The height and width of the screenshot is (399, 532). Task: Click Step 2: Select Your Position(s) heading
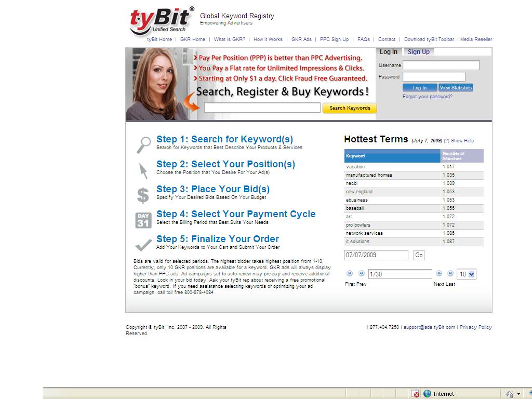225,164
